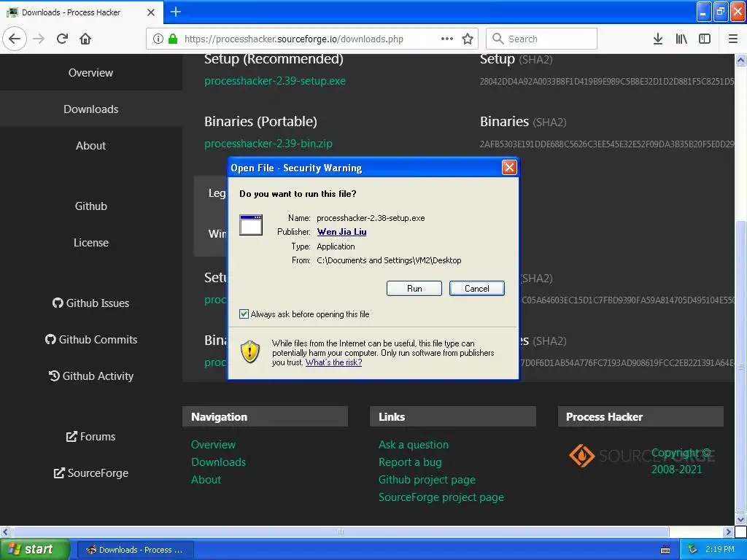Close the Security Warning dialog with X
This screenshot has width=747, height=560.
(x=509, y=167)
